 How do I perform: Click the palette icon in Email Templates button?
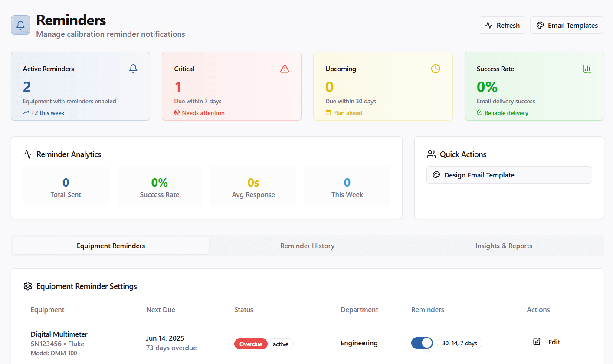coord(540,25)
